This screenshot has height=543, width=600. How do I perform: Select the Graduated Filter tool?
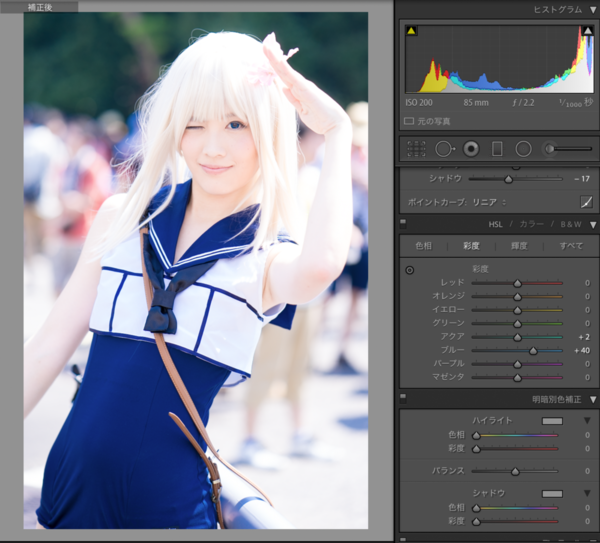(x=497, y=149)
